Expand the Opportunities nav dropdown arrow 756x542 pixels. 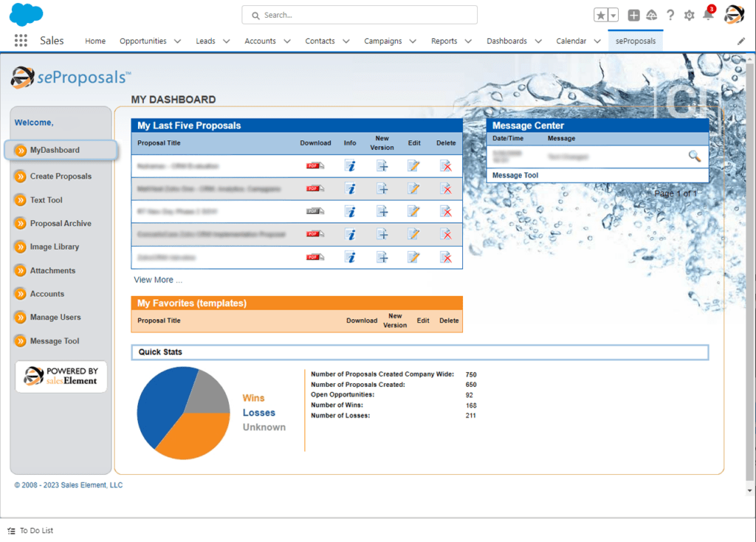pyautogui.click(x=177, y=41)
